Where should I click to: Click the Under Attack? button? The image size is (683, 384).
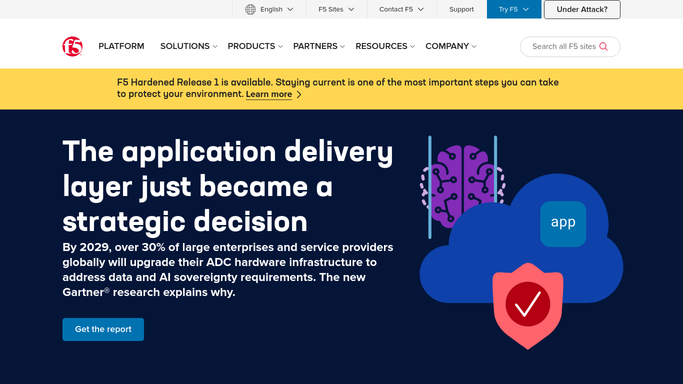point(582,10)
